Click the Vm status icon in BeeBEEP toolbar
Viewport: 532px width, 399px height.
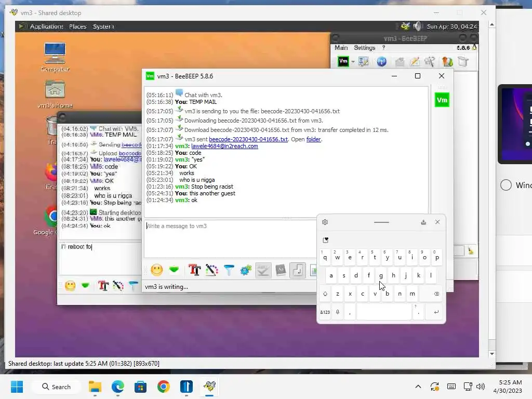[x=343, y=62]
